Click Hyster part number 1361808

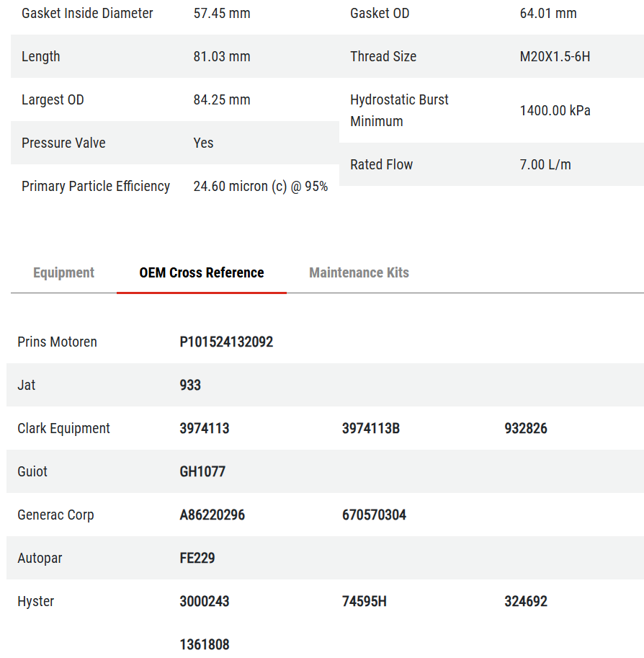[x=205, y=644]
